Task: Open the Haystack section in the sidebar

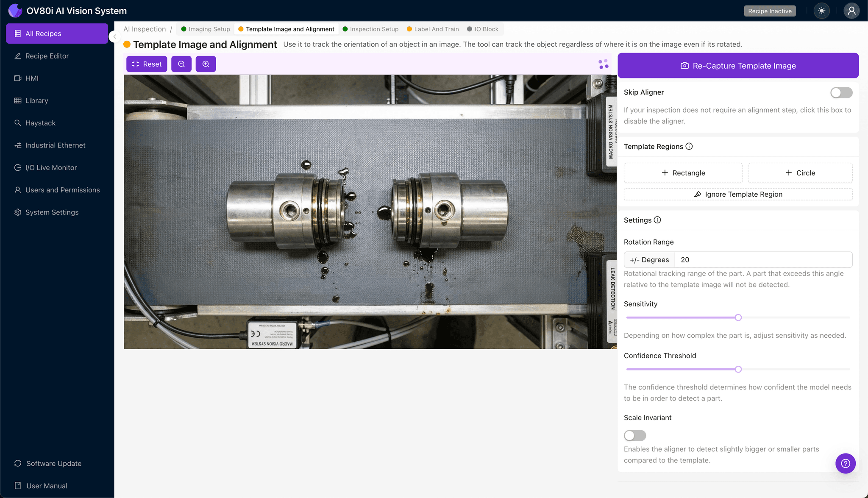Action: point(40,123)
